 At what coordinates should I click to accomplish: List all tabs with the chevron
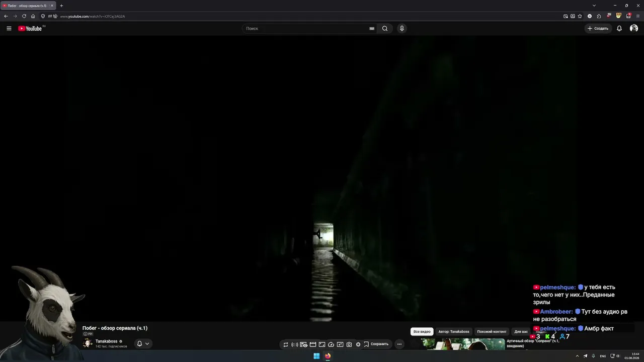point(594,6)
